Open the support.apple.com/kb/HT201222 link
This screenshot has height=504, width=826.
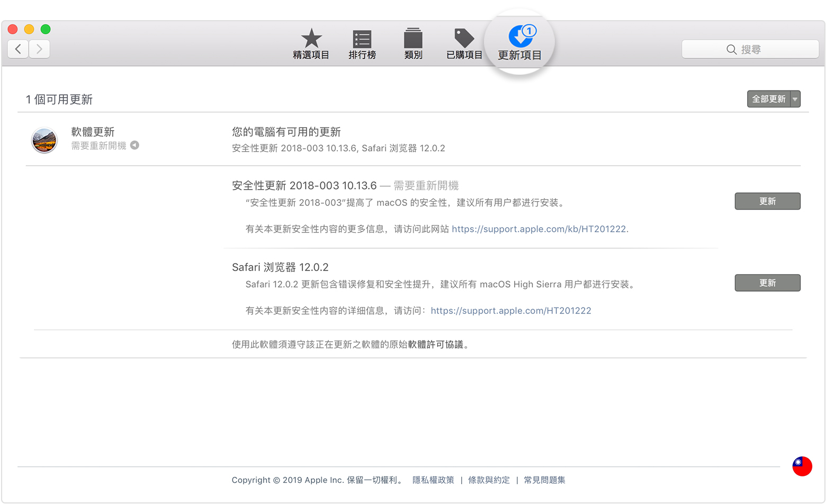(539, 229)
